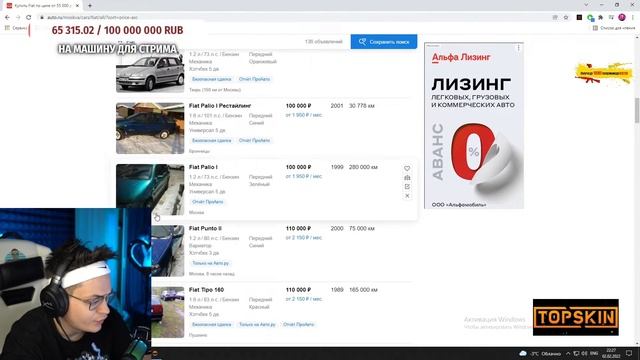Open the Fiat Punto II listing title

[205, 228]
